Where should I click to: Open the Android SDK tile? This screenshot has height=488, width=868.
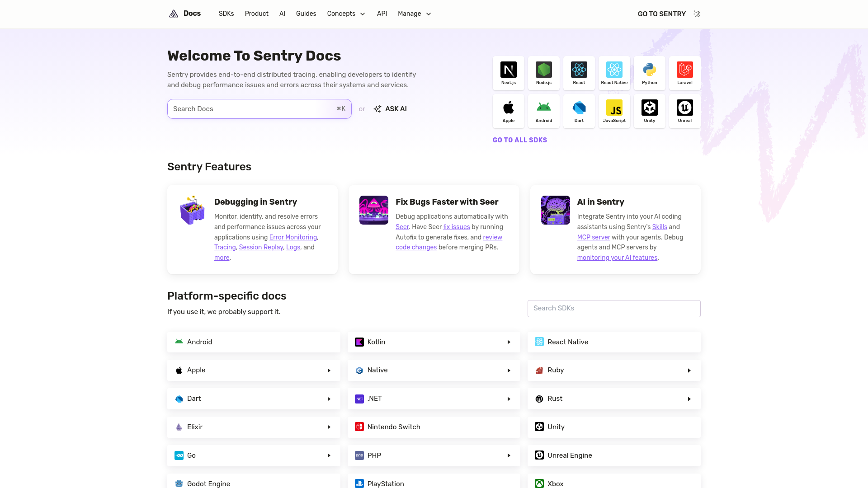(x=544, y=111)
